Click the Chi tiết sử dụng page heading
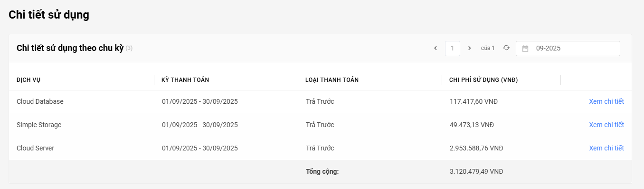Image resolution: width=644 pixels, height=189 pixels. 49,15
